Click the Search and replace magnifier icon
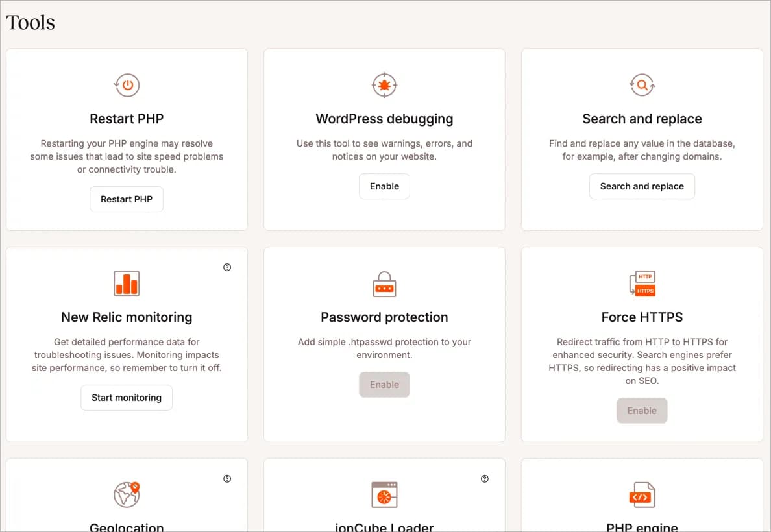 click(642, 85)
